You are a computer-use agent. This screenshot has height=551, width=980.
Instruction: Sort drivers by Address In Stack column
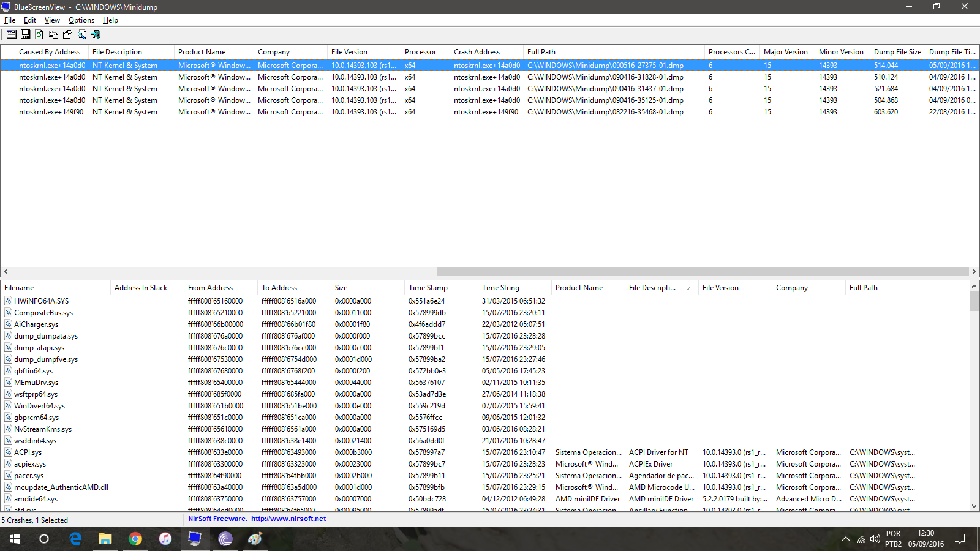[x=147, y=288]
